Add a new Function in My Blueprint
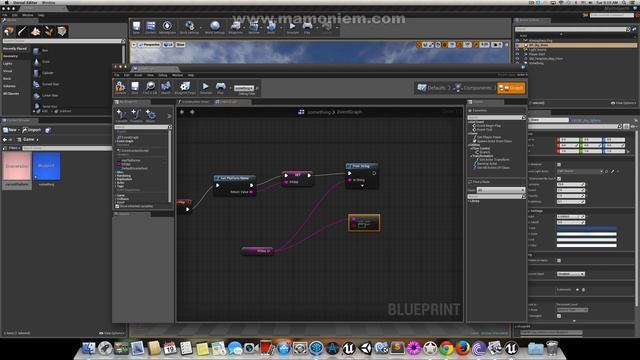The width and height of the screenshot is (640, 360). tap(136, 116)
